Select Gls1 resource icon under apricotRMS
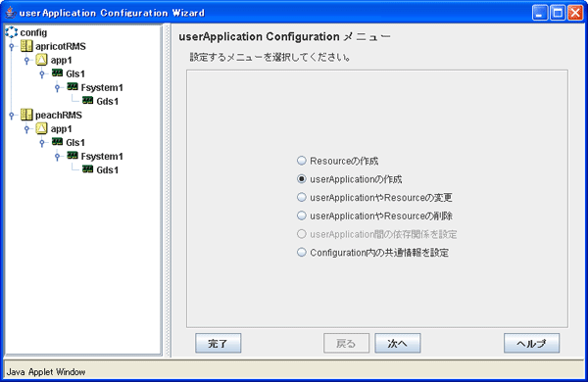Image resolution: width=588 pixels, height=382 pixels. pyautogui.click(x=58, y=72)
